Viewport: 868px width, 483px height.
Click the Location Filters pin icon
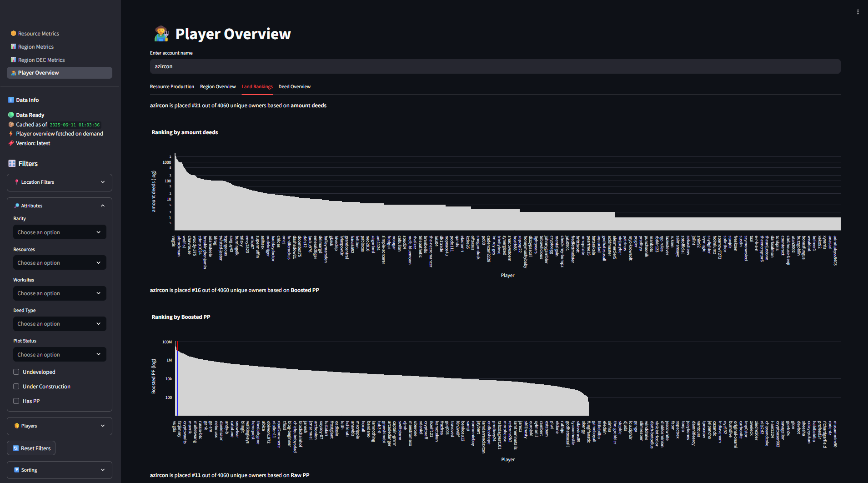click(17, 182)
